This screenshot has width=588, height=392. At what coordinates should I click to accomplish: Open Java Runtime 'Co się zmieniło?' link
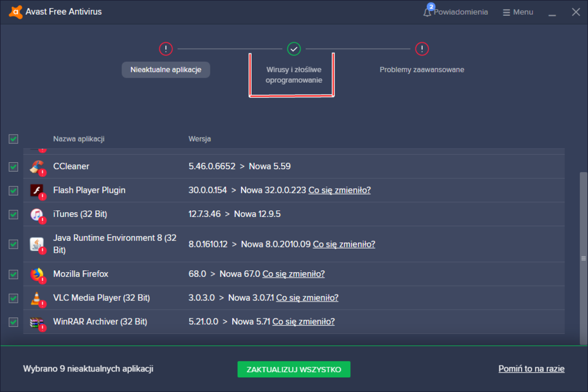coord(344,244)
